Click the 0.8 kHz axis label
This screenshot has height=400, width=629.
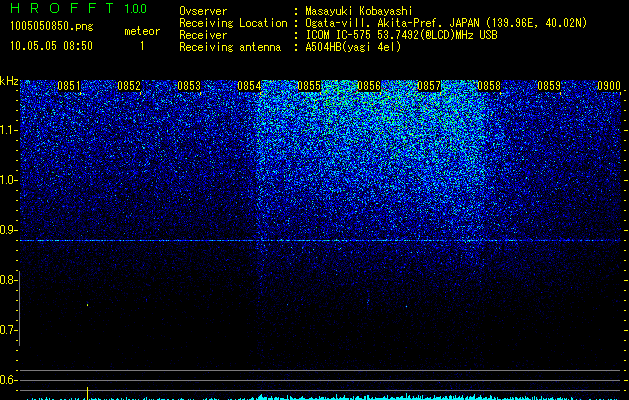click(8, 280)
